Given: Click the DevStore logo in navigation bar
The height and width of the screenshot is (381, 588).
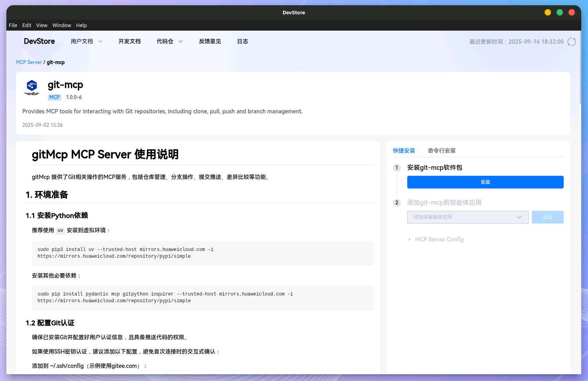Looking at the screenshot, I should point(39,41).
